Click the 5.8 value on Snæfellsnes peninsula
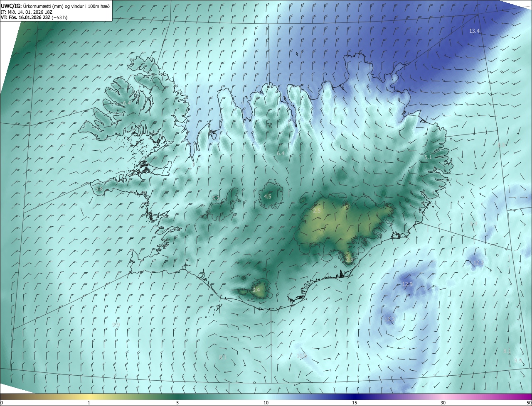The width and height of the screenshot is (532, 406). [x=99, y=189]
